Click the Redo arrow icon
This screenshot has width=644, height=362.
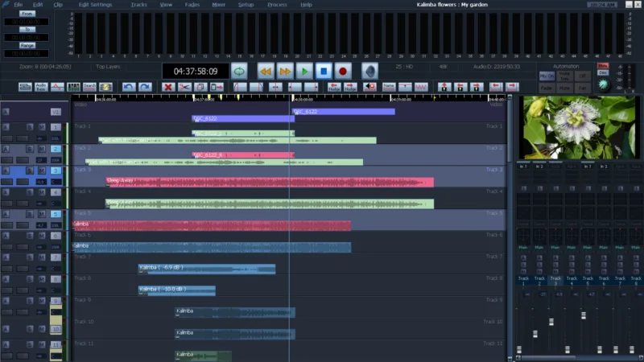[145, 87]
